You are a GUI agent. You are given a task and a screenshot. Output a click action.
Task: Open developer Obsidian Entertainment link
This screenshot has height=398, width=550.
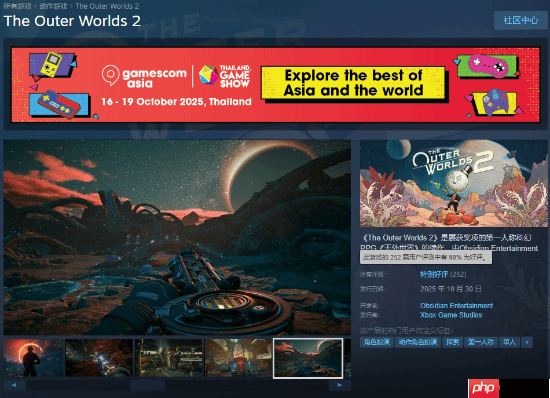pyautogui.click(x=456, y=305)
